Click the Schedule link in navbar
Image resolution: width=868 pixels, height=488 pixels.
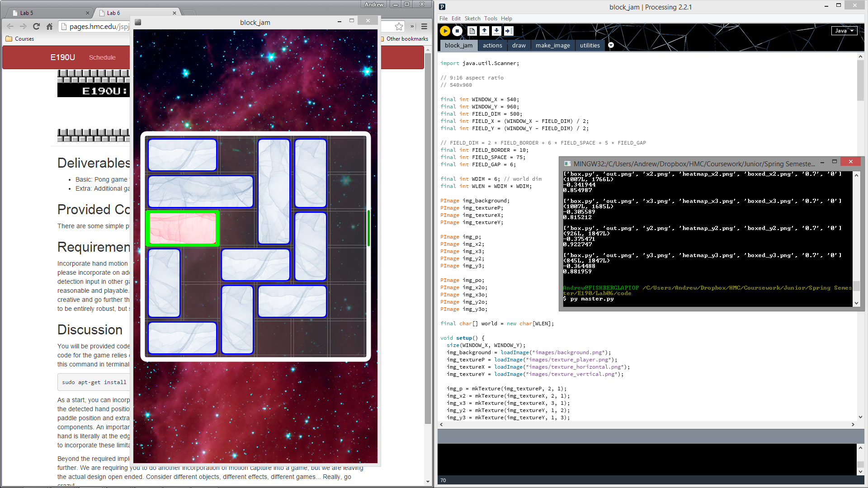coord(102,57)
